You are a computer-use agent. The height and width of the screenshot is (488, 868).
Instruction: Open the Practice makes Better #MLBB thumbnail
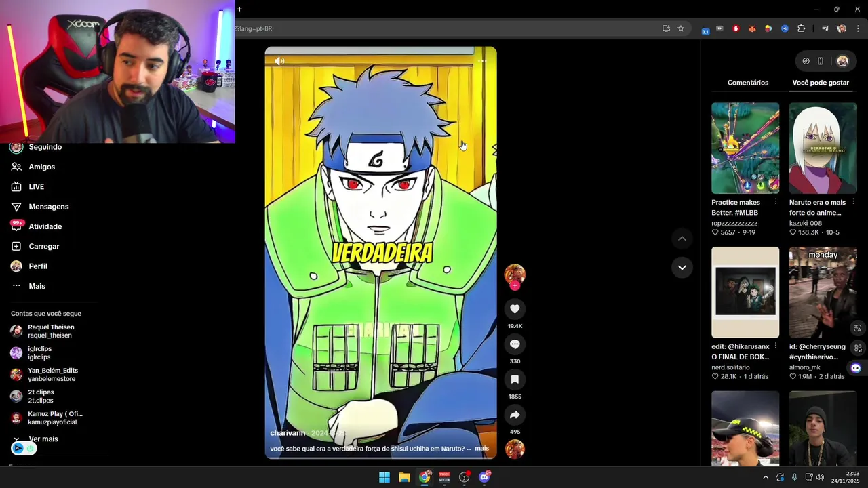click(745, 148)
